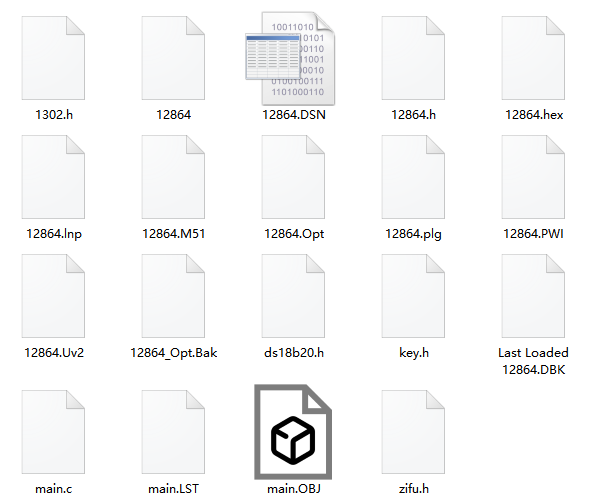Click the 12864.plg file label
This screenshot has width=597, height=502.
(x=413, y=234)
